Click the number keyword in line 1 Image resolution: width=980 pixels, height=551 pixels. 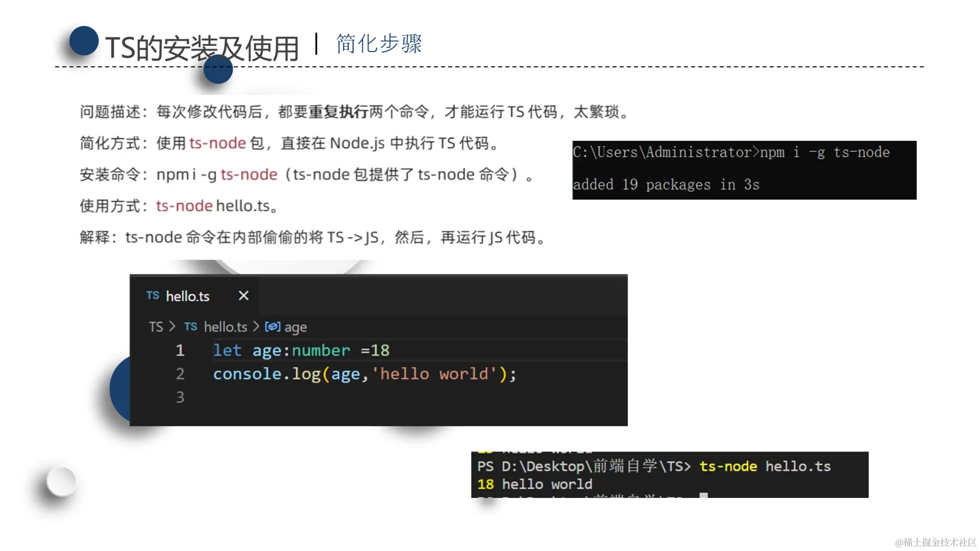point(321,350)
